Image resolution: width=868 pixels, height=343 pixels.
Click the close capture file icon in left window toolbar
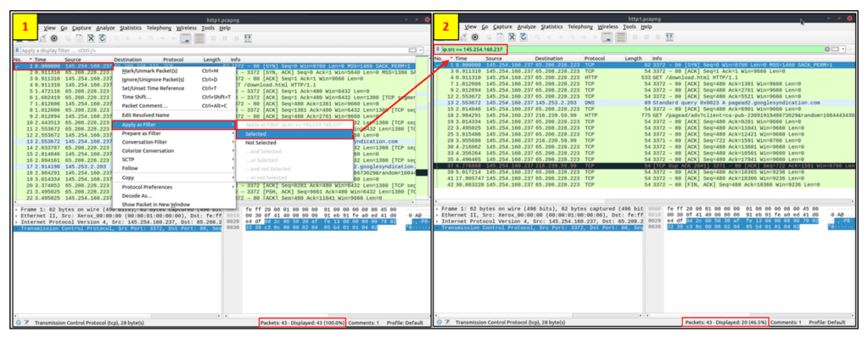pyautogui.click(x=90, y=38)
